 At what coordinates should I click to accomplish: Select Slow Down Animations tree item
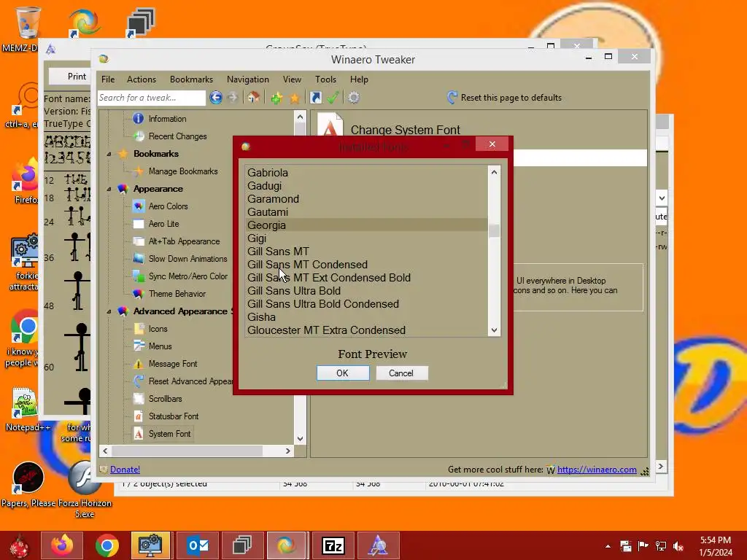tap(187, 259)
